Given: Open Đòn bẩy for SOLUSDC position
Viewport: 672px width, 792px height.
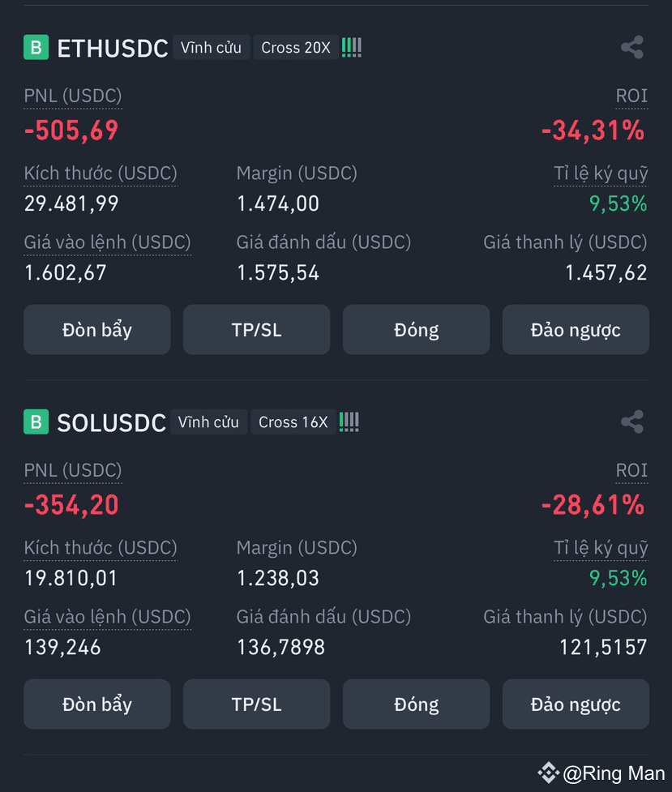Looking at the screenshot, I should (97, 704).
